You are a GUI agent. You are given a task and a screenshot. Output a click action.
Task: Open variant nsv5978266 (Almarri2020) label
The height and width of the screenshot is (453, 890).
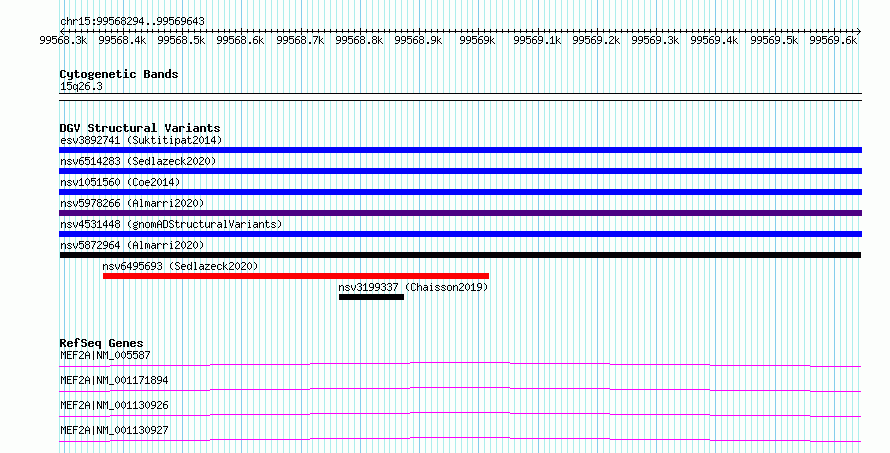click(x=132, y=203)
